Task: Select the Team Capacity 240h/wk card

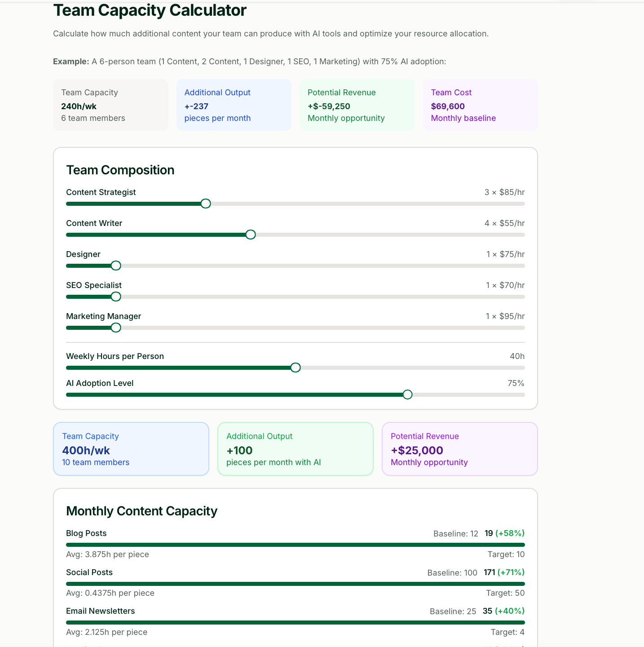Action: point(110,105)
